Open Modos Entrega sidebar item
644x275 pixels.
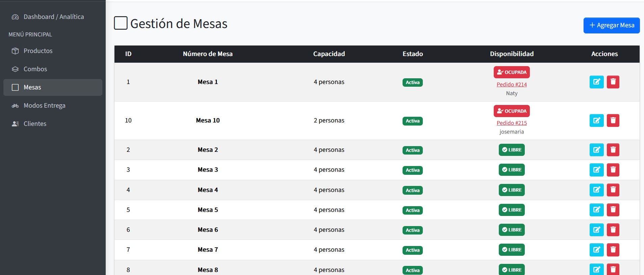(53, 106)
